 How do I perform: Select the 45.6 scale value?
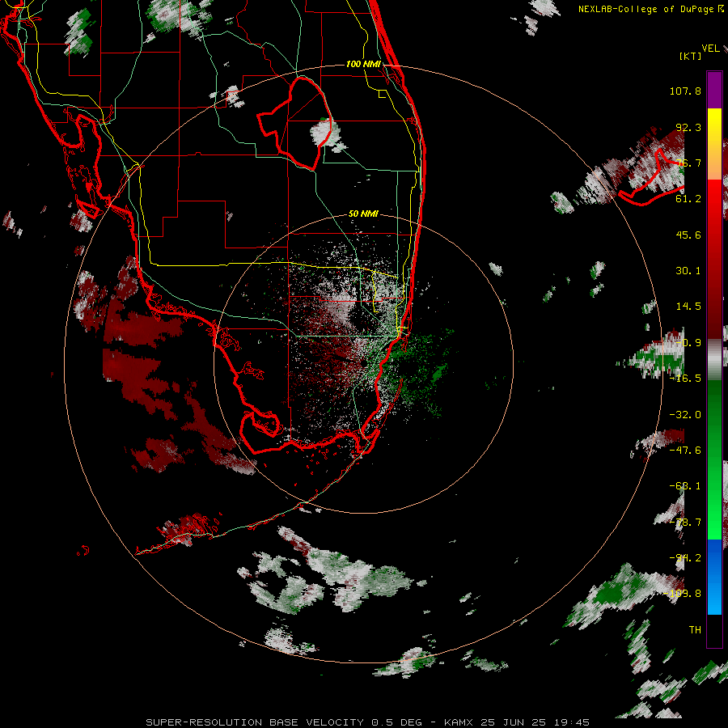click(688, 235)
